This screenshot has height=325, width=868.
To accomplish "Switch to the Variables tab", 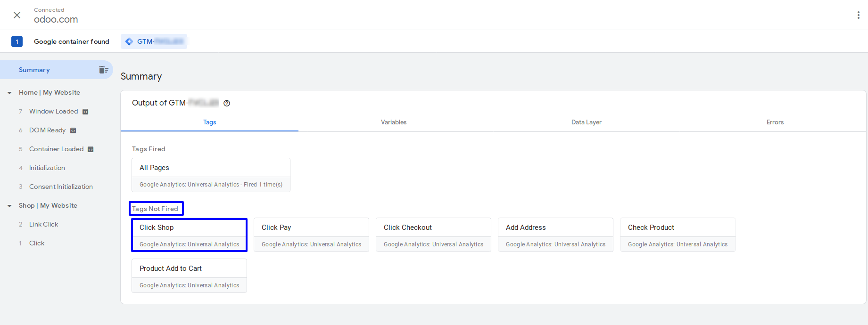I will click(394, 122).
